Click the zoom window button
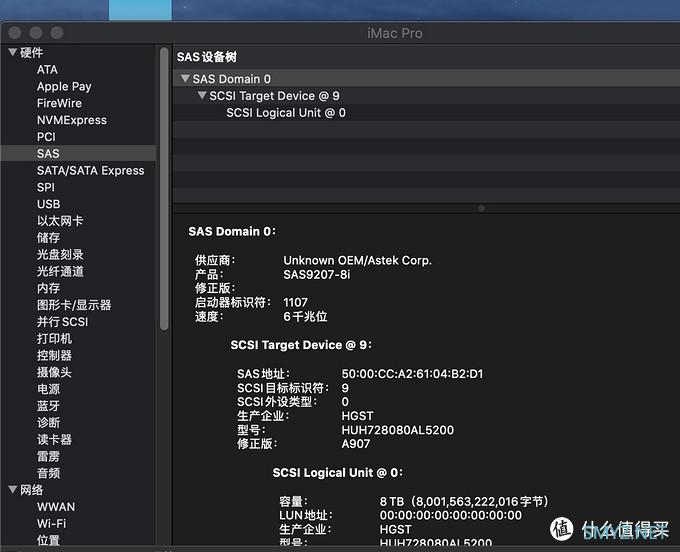 56,33
